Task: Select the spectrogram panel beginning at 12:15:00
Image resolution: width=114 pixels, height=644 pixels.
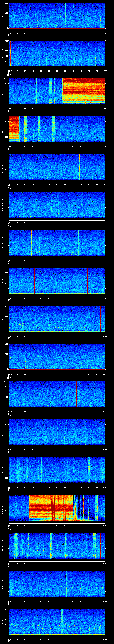Action: point(57,546)
